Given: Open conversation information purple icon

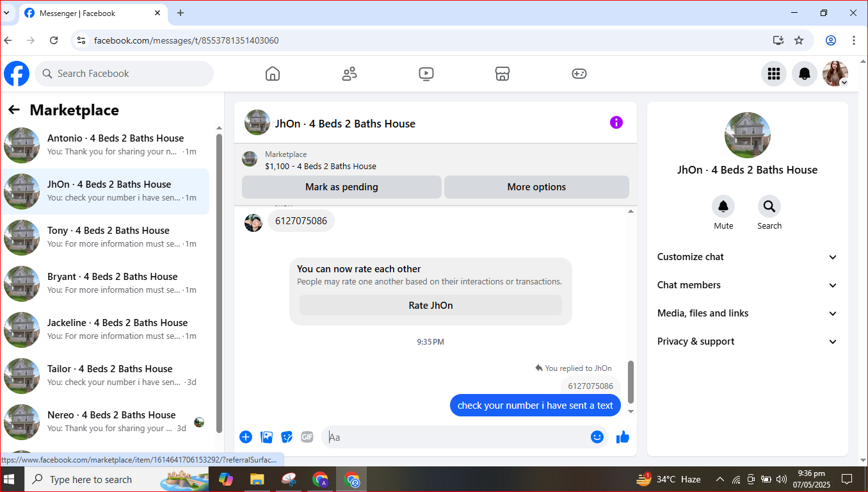Looking at the screenshot, I should coord(616,122).
